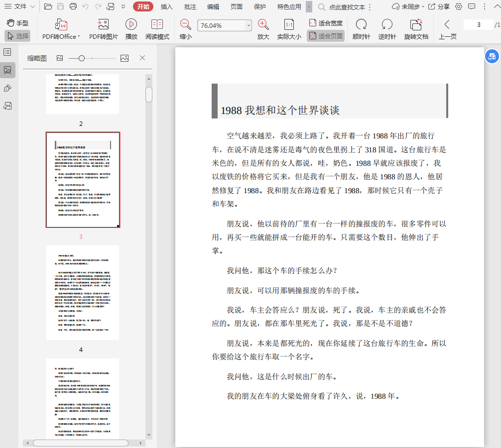501x448 pixels.
Task: Select the 选择 selection tool
Action: [x=17, y=36]
